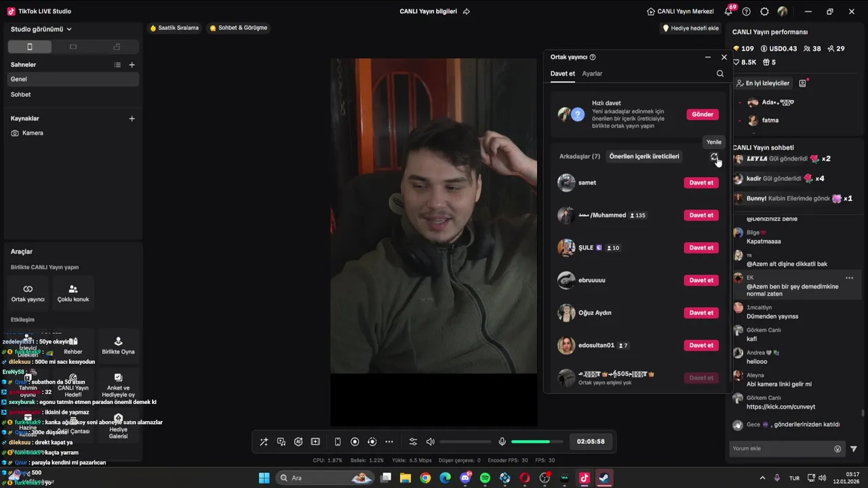This screenshot has width=868, height=488.
Task: Click the 02:05:58 live timer button
Action: [591, 441]
